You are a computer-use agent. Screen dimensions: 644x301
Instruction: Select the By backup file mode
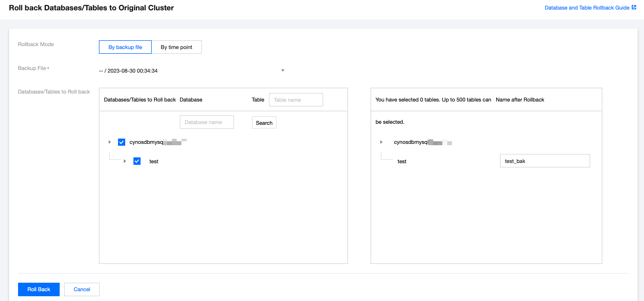click(125, 47)
